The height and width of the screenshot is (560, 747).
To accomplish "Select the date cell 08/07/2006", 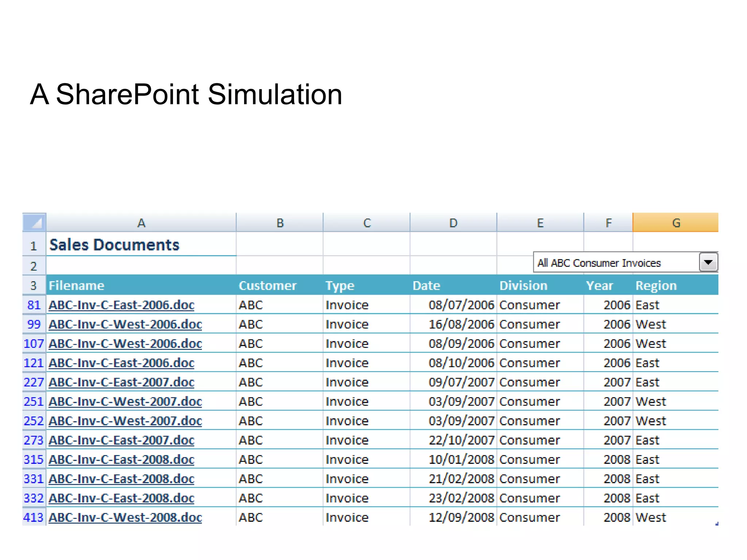I will [x=453, y=305].
